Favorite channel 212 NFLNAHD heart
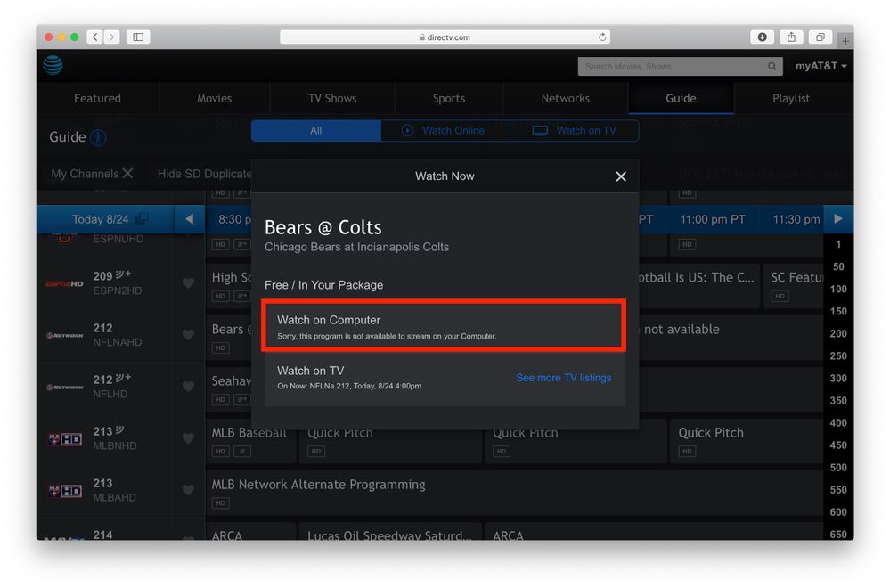Screen dimensions: 890x588 (x=189, y=335)
